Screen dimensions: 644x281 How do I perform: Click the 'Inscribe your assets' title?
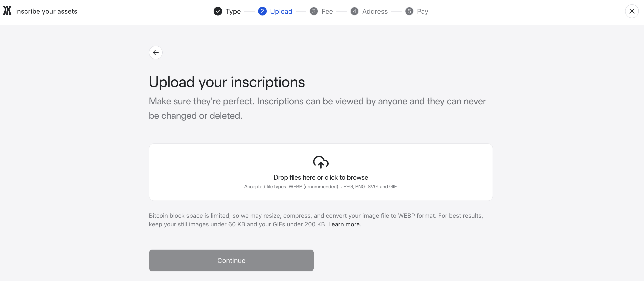[46, 11]
